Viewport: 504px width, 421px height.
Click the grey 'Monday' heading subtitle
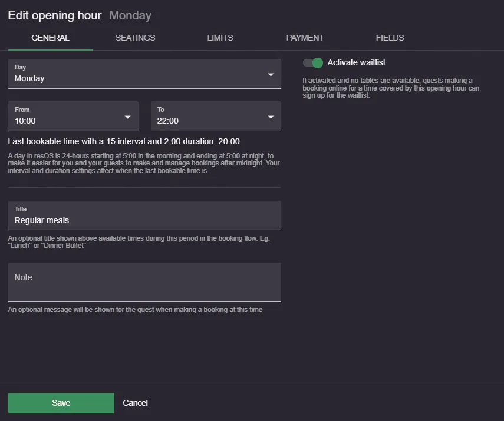pyautogui.click(x=130, y=15)
